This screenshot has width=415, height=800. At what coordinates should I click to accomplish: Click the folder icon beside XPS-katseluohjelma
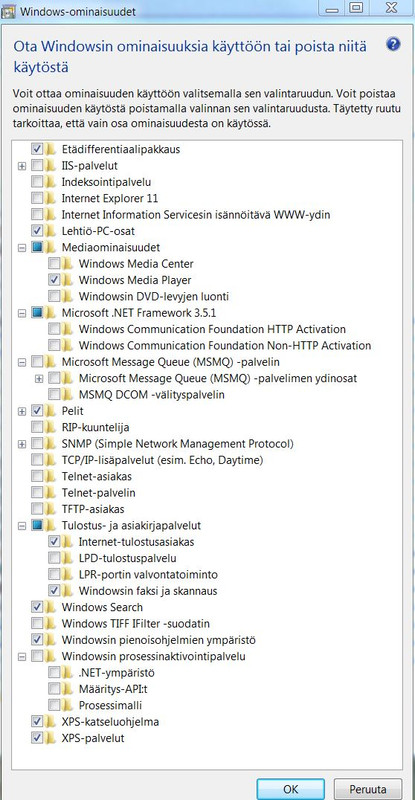coord(50,722)
